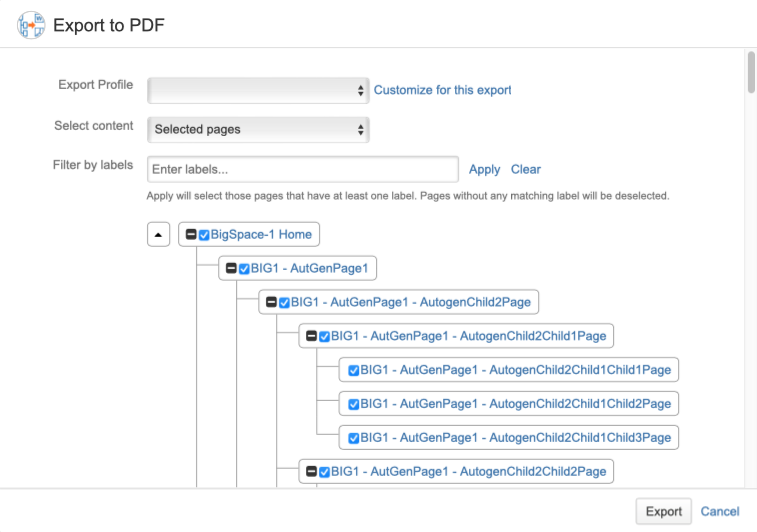
Task: Toggle checkbox for AutogenChild2Child1Child2Page
Action: 354,404
